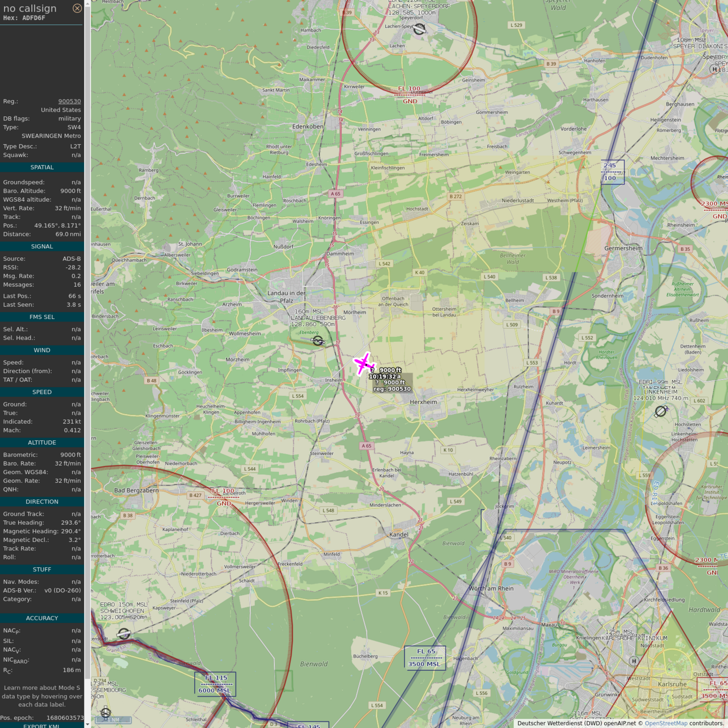Click the airfield icon above the scale bar
728x728 pixels.
coord(106,712)
